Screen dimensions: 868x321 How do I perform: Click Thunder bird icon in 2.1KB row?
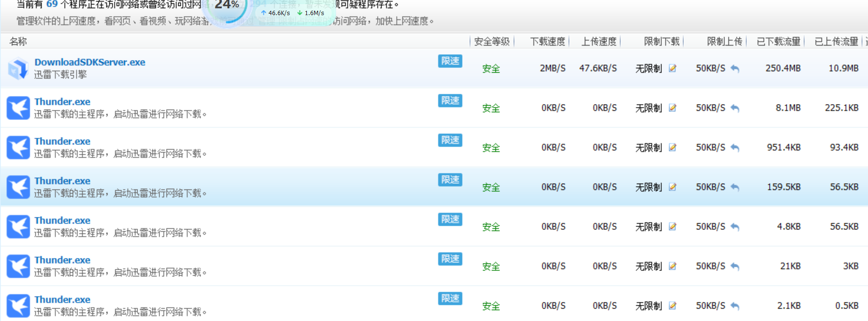click(18, 306)
